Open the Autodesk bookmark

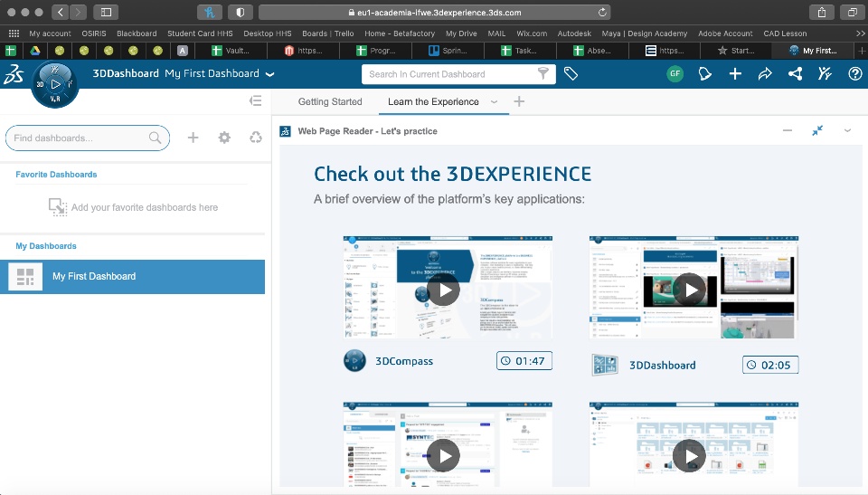[574, 33]
